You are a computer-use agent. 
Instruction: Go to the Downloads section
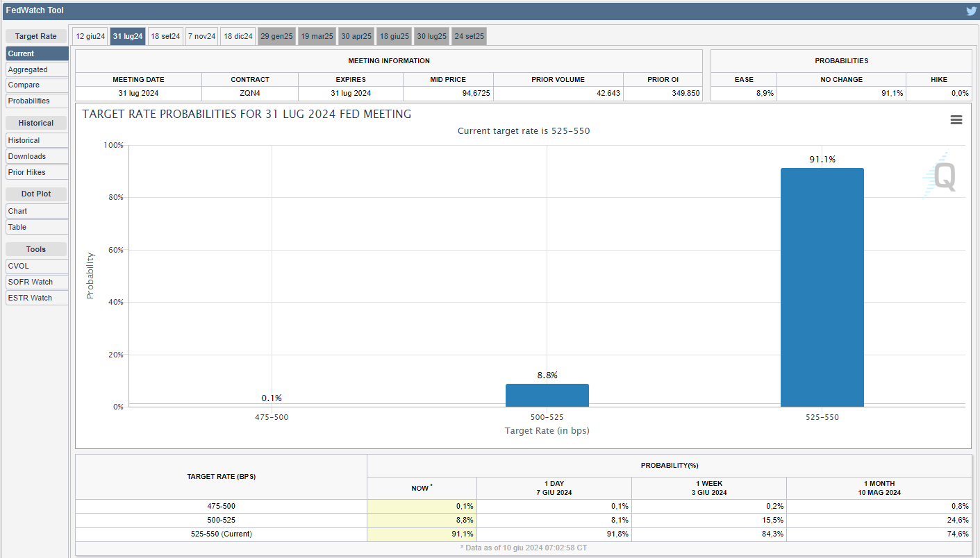click(37, 156)
